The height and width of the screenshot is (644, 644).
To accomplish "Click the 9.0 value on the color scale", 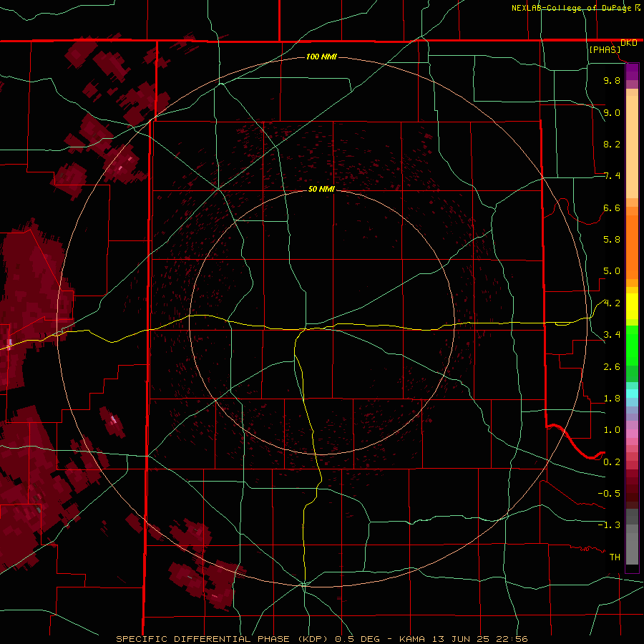I will pos(612,112).
